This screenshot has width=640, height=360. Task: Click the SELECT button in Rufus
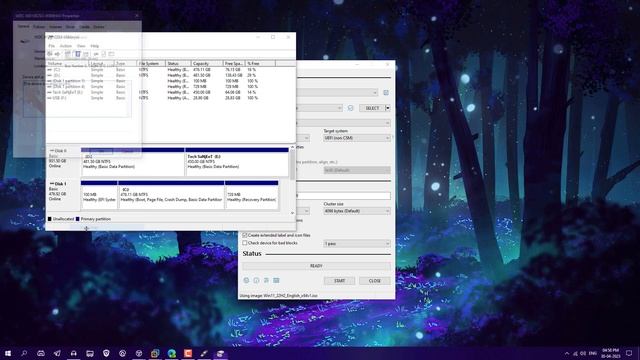click(x=372, y=108)
